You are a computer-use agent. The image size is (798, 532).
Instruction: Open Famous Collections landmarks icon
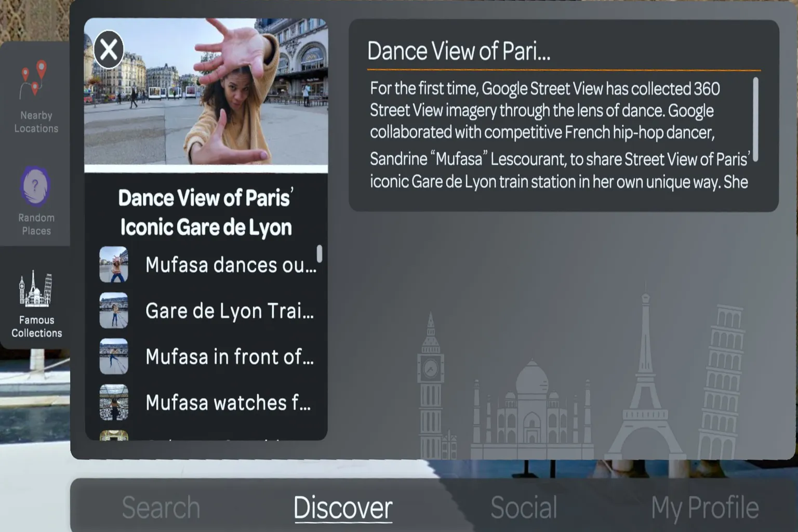tap(35, 289)
